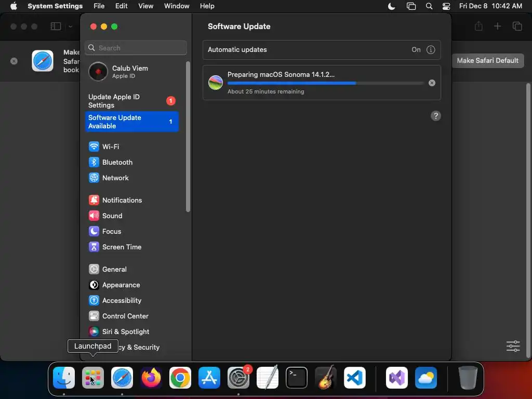
Task: Open Bluetooth settings pane
Action: point(131,162)
